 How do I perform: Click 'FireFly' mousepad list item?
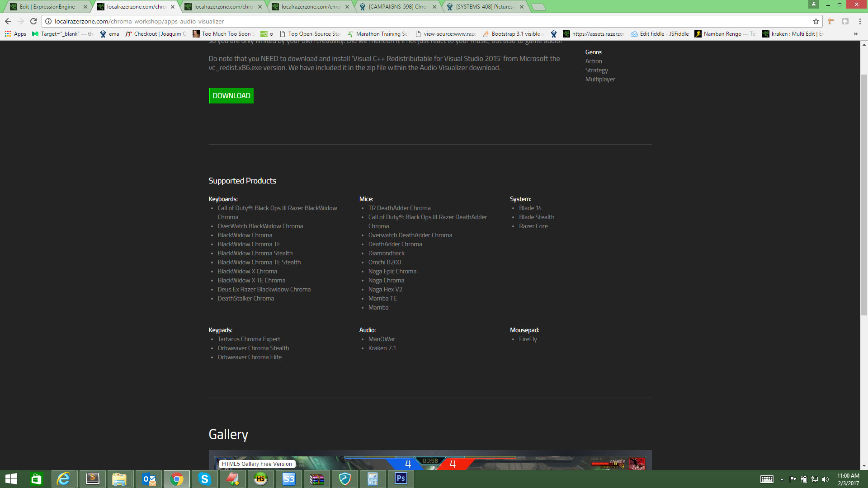[528, 339]
